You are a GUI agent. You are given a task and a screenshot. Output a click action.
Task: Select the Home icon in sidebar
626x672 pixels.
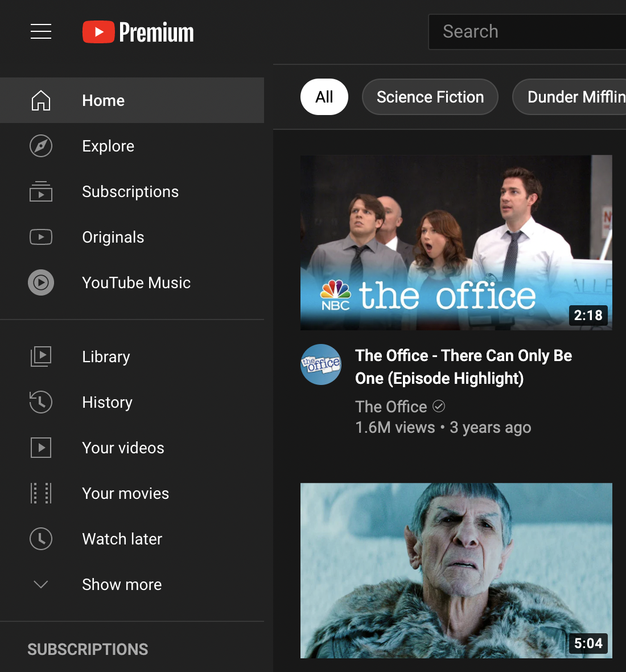(40, 100)
